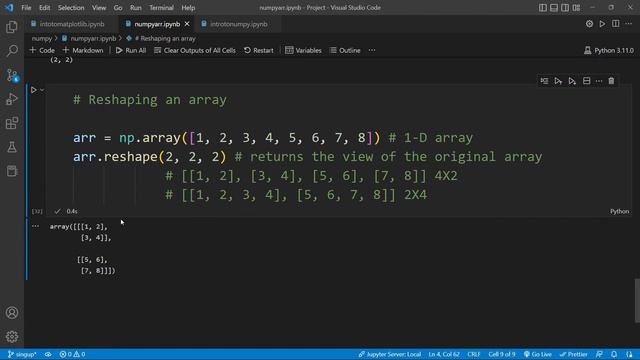
Task: Split the cell using cell toolbar
Action: [587, 81]
